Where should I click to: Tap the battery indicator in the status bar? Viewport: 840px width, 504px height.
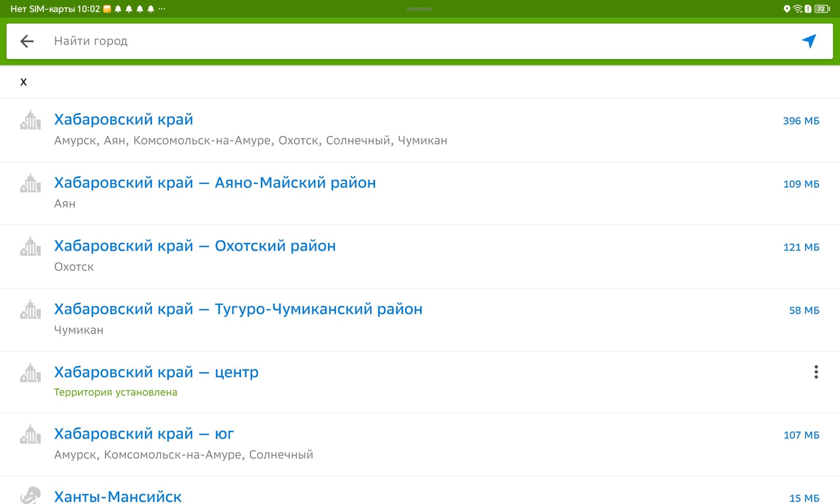pyautogui.click(x=822, y=8)
